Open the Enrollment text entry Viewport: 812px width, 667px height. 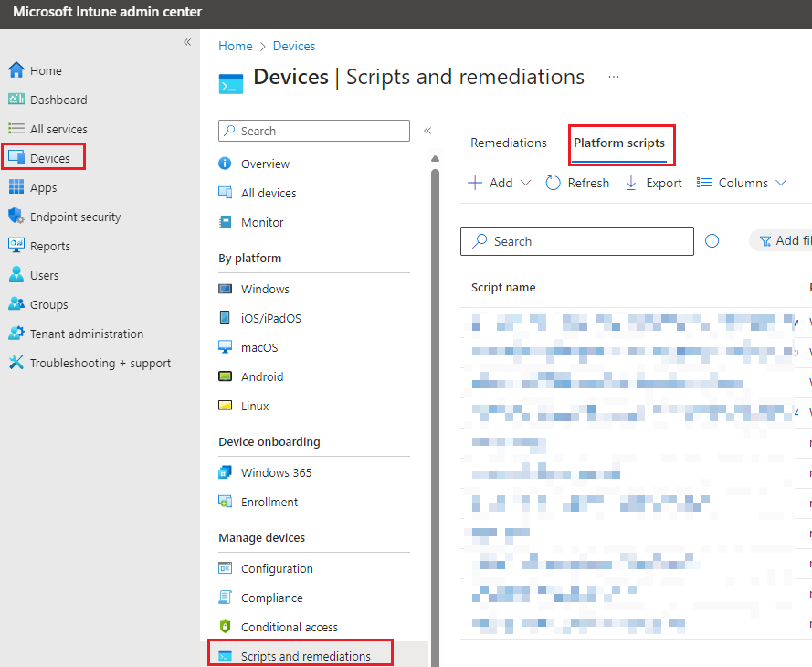269,503
